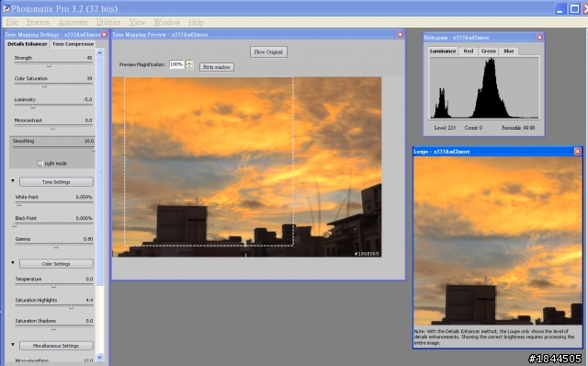Click the Color Saturation value 39
The width and height of the screenshot is (588, 366).
89,79
